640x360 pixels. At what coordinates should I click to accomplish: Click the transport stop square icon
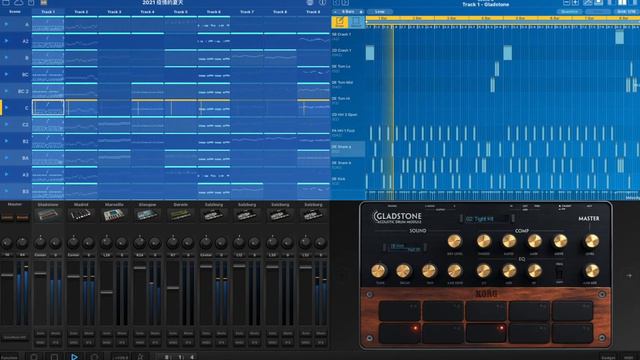pyautogui.click(x=54, y=357)
